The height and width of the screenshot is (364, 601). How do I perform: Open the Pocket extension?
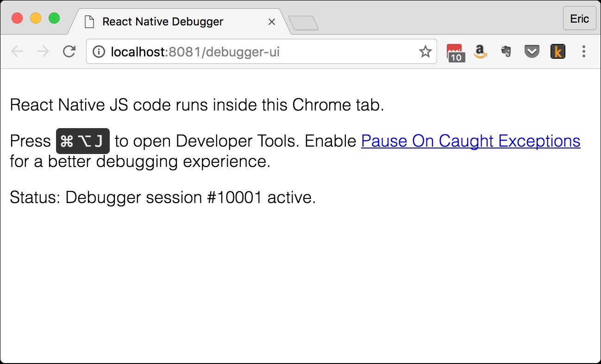tap(532, 52)
